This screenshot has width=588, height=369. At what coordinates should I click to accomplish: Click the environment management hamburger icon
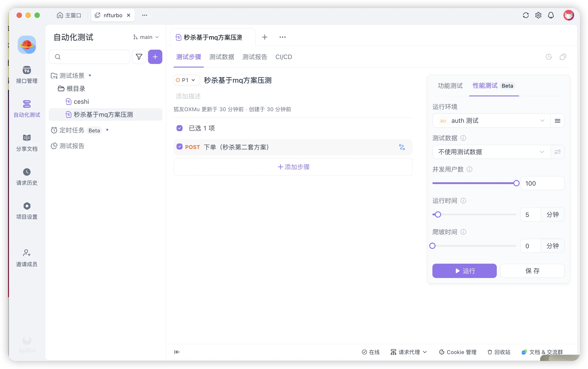click(x=557, y=121)
